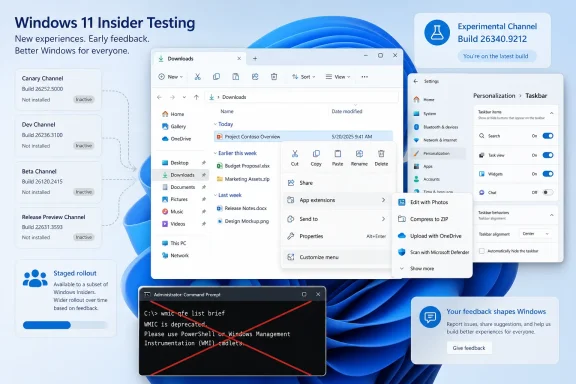
Task: Turn off the Search taskbar toggle
Action: click(548, 136)
